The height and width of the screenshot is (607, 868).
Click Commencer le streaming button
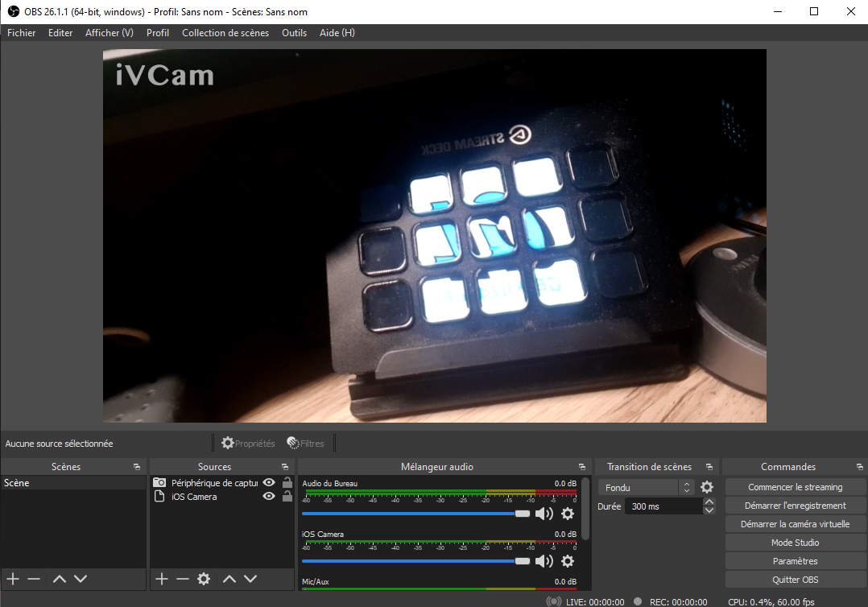pyautogui.click(x=795, y=487)
